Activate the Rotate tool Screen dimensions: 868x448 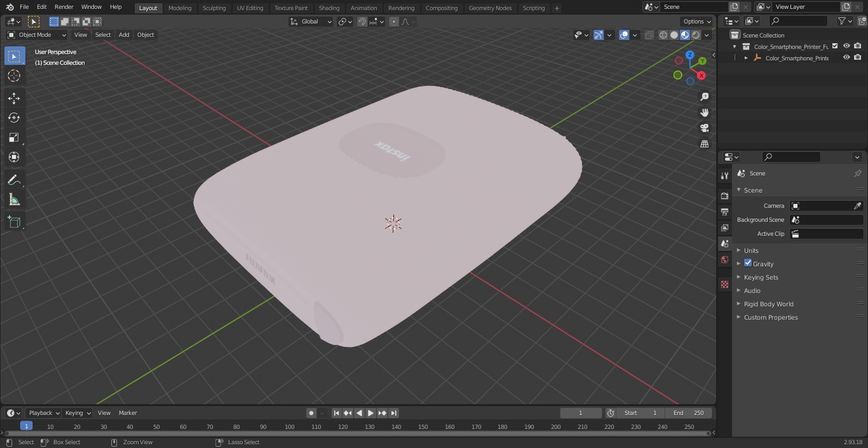(x=14, y=118)
